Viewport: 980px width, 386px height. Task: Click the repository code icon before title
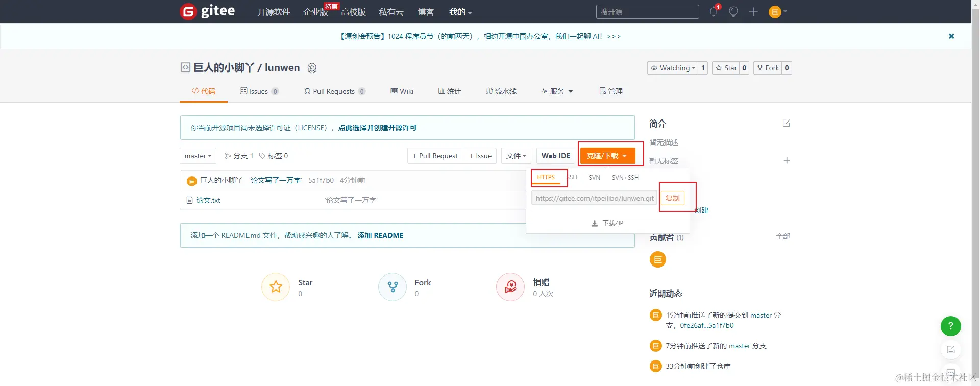pyautogui.click(x=185, y=67)
